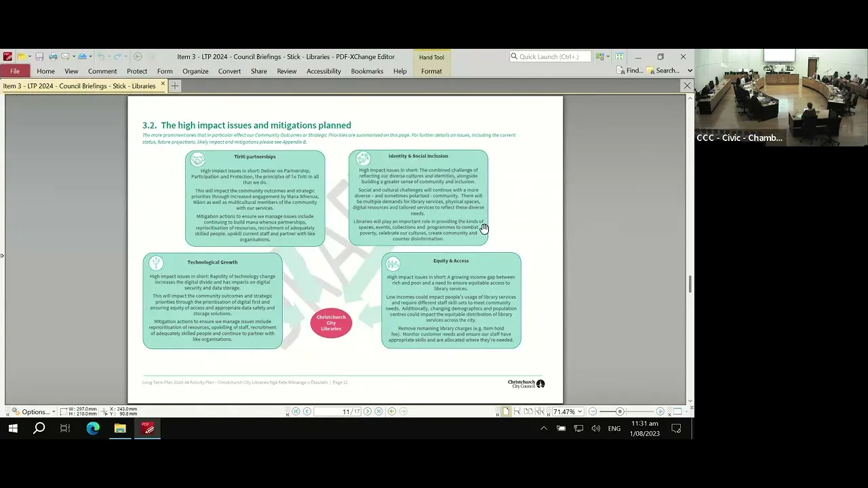The image size is (868, 488).
Task: Select continuous page layout icon
Action: pos(517,411)
